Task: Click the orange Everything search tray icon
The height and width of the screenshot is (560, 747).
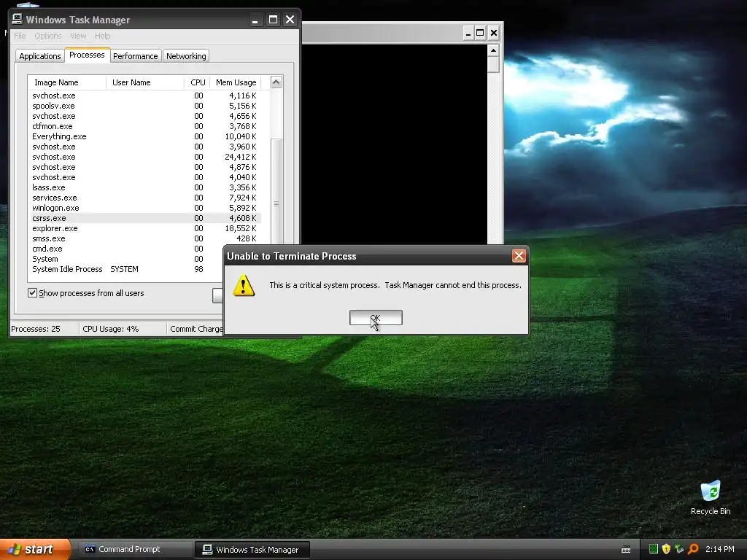Action: (x=693, y=549)
